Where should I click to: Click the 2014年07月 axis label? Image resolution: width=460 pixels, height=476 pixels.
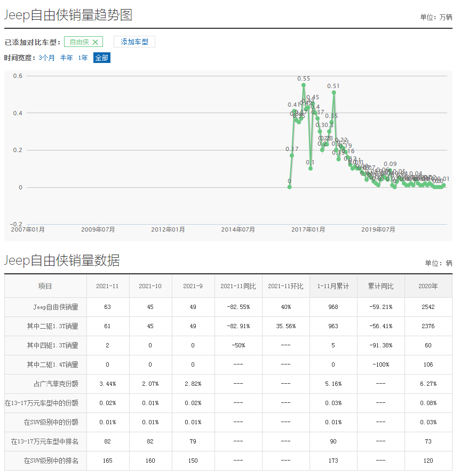tap(238, 229)
